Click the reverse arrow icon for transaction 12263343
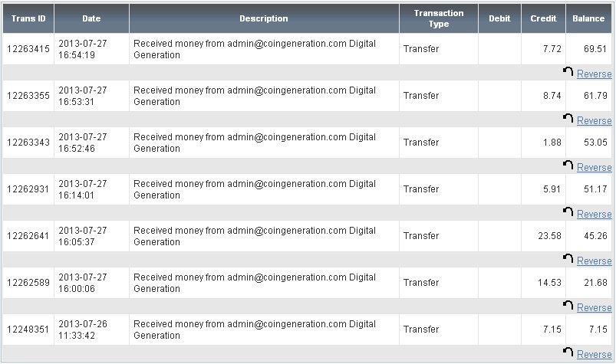616x364 pixels. tap(568, 166)
